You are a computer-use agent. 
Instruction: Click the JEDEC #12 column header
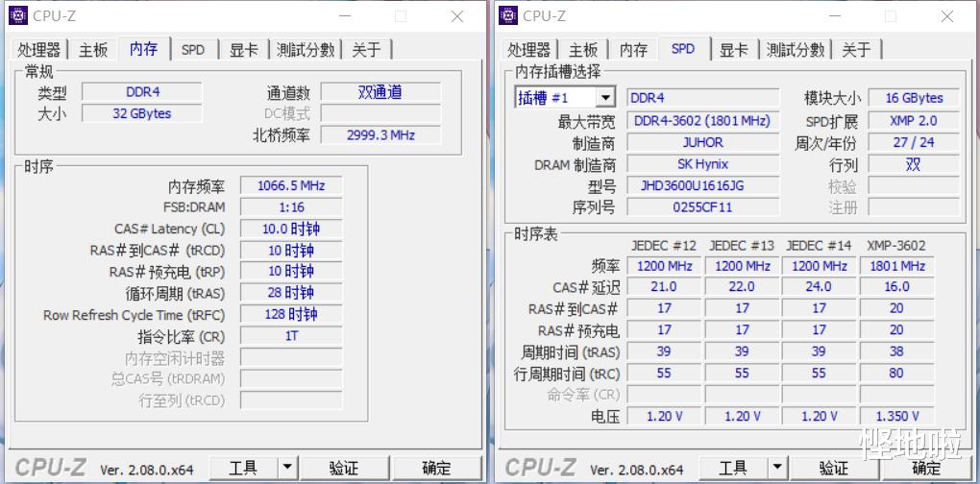point(664,246)
